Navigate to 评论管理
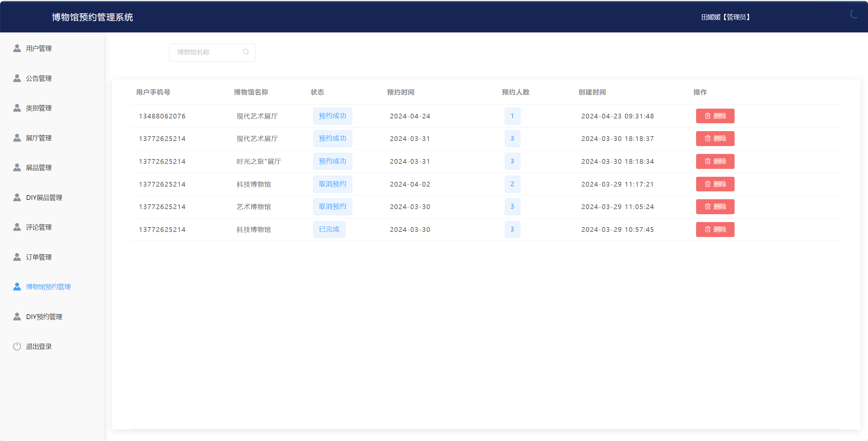 [x=39, y=227]
